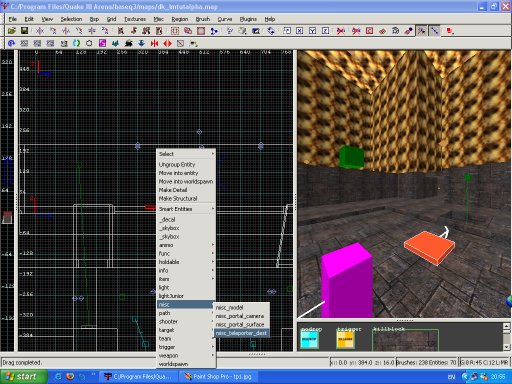Image resolution: width=512 pixels, height=384 pixels.
Task: Expand the info entity submenu
Action: tap(186, 271)
